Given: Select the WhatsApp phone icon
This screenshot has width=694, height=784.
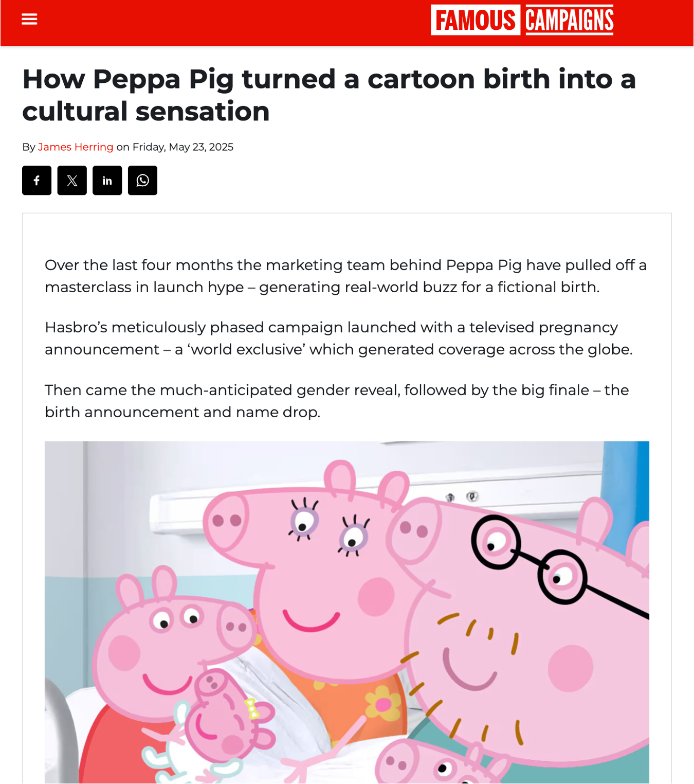Looking at the screenshot, I should click(x=142, y=181).
